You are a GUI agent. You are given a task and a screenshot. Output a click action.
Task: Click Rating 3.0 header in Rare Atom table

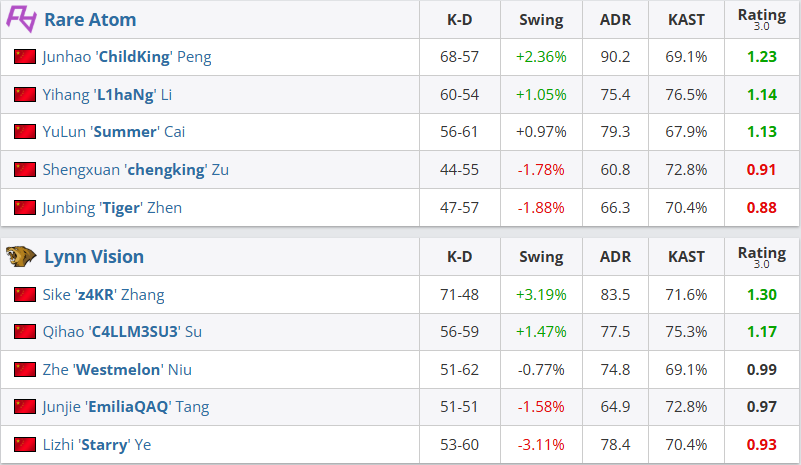[x=762, y=19]
